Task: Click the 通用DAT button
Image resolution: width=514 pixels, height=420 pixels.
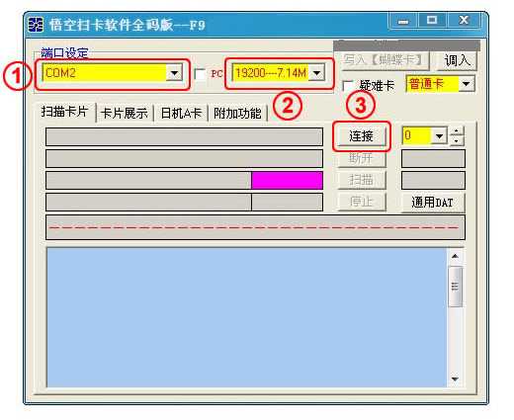Action: click(x=433, y=202)
